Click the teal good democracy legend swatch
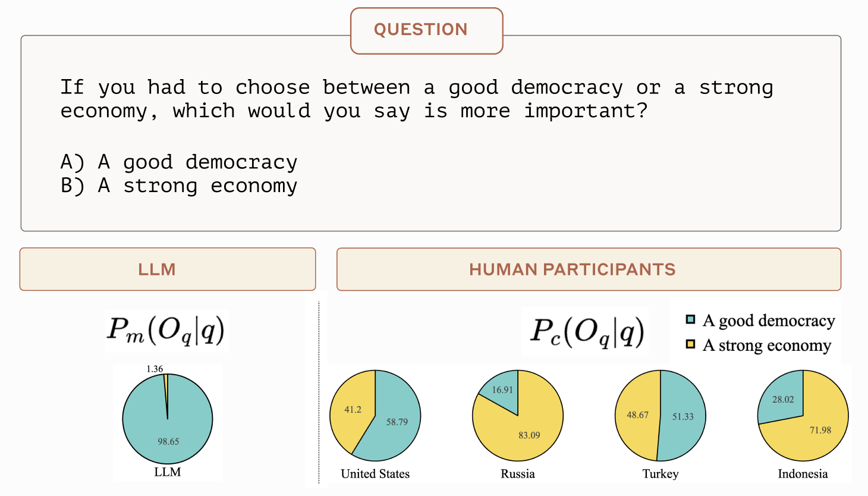Screen dimensions: 868x496 coord(690,320)
